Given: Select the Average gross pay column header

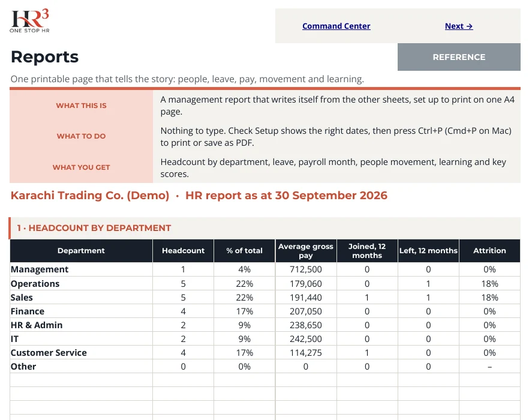Looking at the screenshot, I should [306, 251].
